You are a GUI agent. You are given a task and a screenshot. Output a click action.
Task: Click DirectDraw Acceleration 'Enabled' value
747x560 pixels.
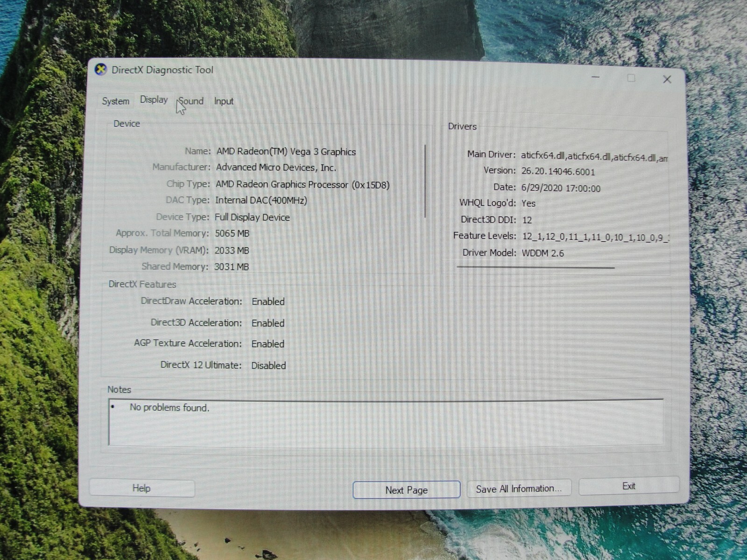(x=268, y=301)
